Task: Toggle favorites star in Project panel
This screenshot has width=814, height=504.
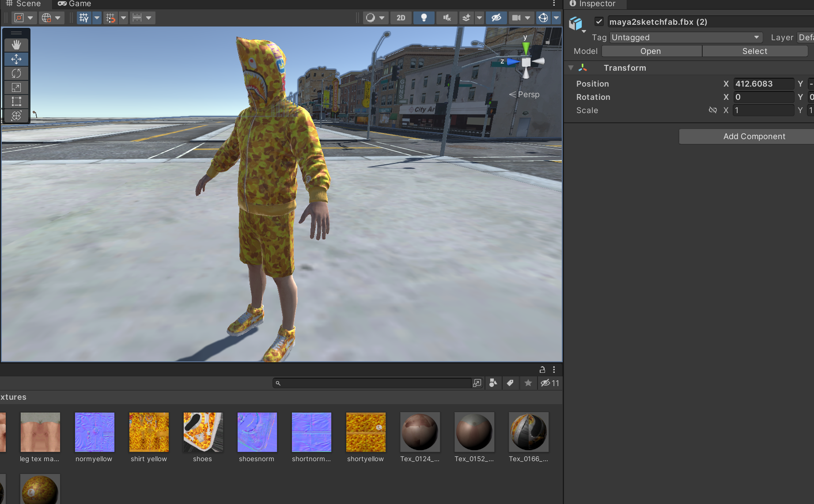Action: pos(528,383)
